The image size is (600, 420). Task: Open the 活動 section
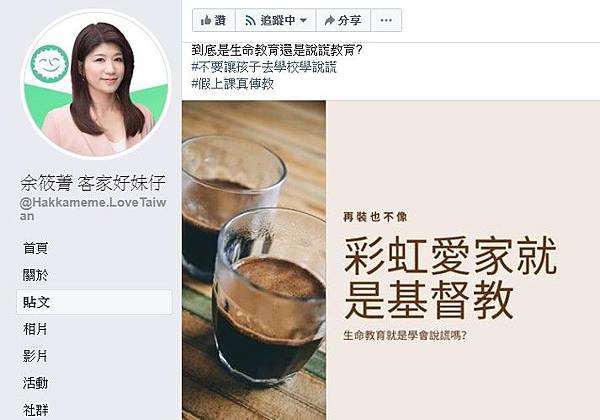click(x=36, y=383)
